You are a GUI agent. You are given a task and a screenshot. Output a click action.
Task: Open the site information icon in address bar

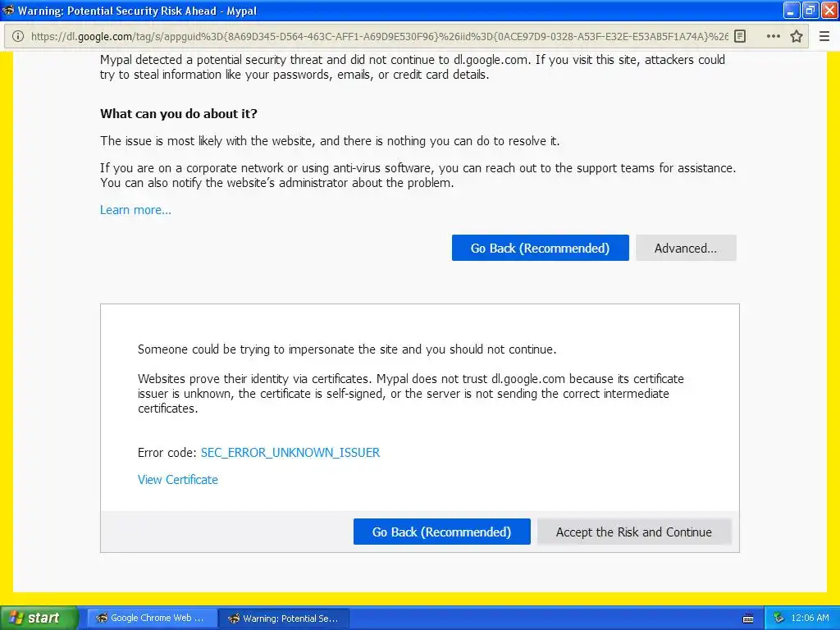pos(18,36)
